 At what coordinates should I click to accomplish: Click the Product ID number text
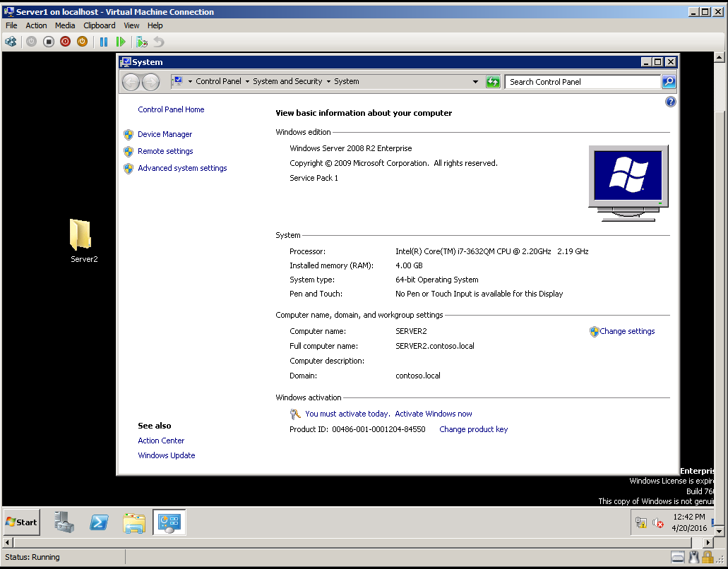[378, 429]
